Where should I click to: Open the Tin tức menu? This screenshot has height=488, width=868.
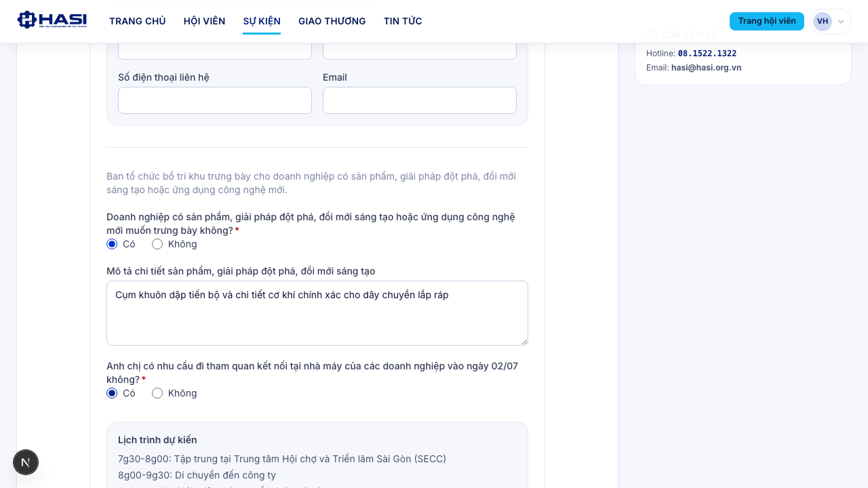(x=403, y=21)
